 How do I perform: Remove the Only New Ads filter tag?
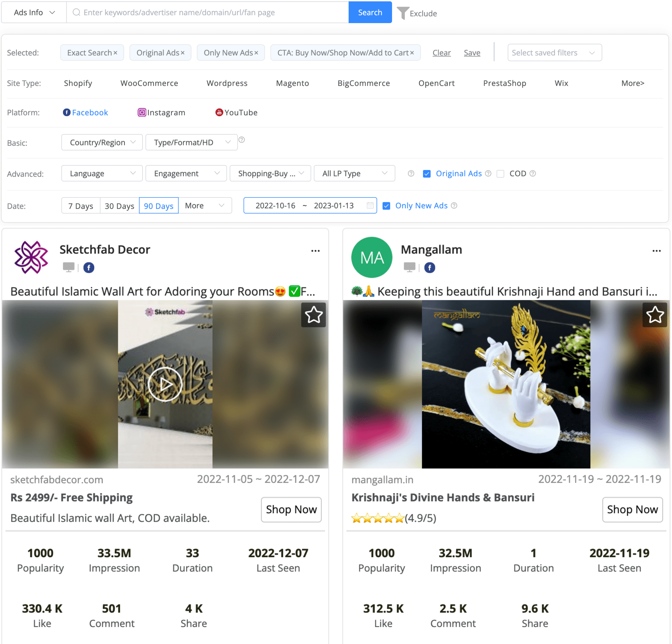pos(256,53)
